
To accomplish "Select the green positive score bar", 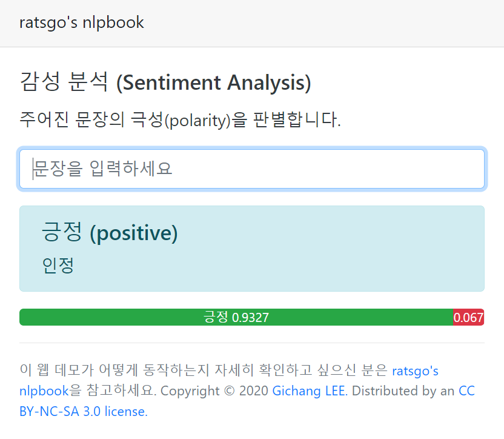I will [236, 317].
